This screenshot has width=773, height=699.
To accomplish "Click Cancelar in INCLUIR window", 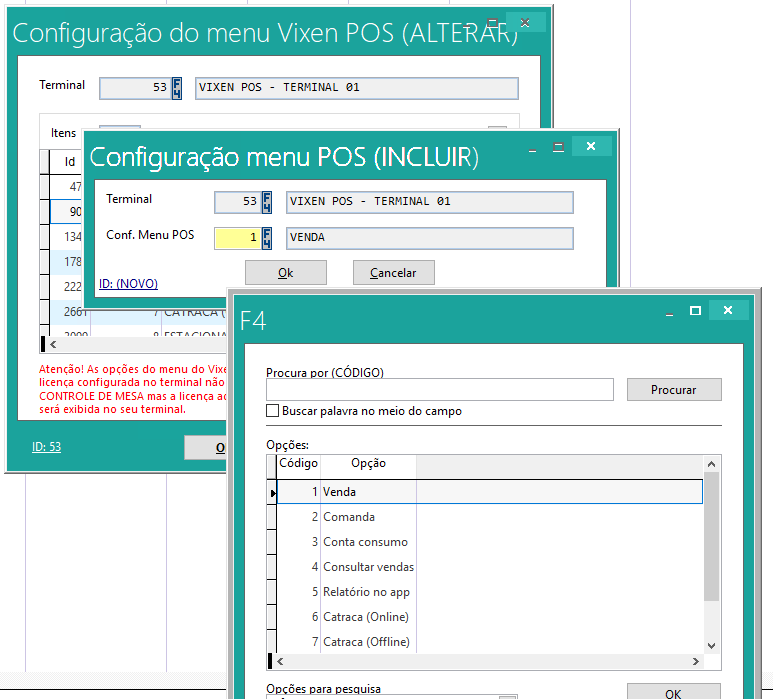I will point(393,273).
